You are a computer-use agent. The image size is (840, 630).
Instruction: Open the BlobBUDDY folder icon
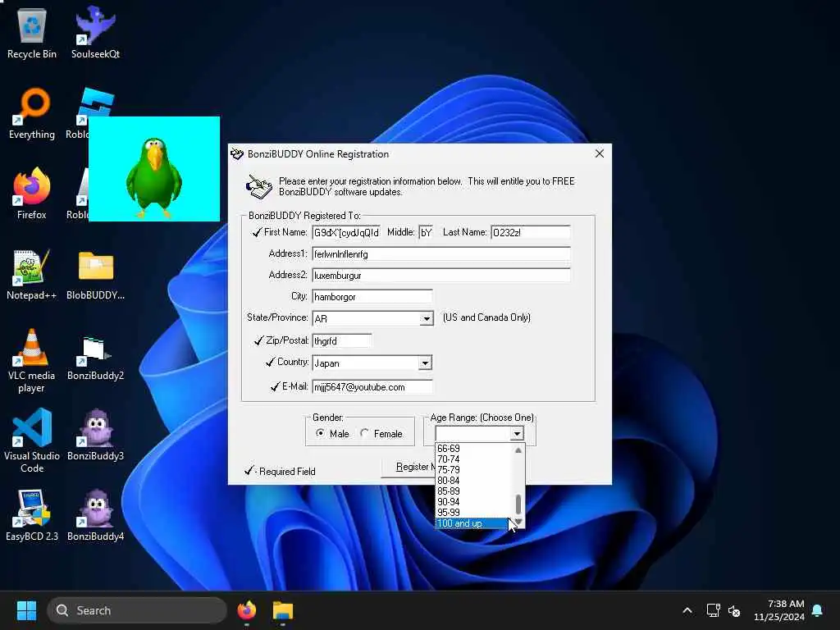tap(95, 274)
